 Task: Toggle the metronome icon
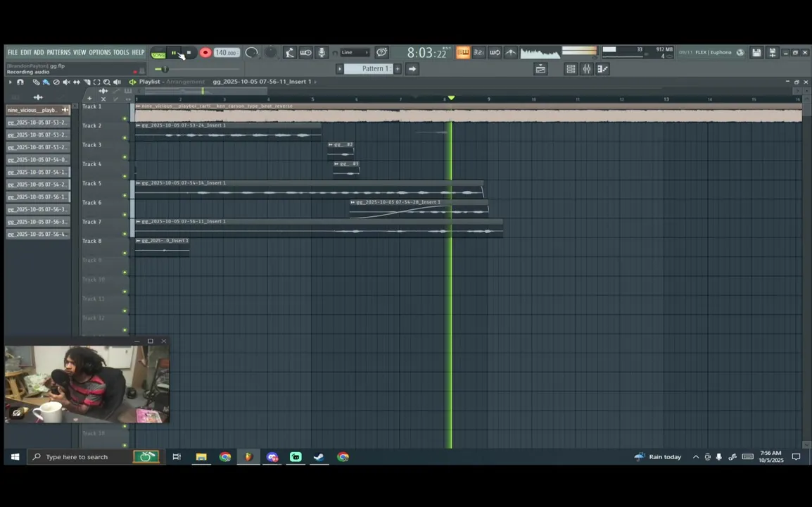(289, 52)
